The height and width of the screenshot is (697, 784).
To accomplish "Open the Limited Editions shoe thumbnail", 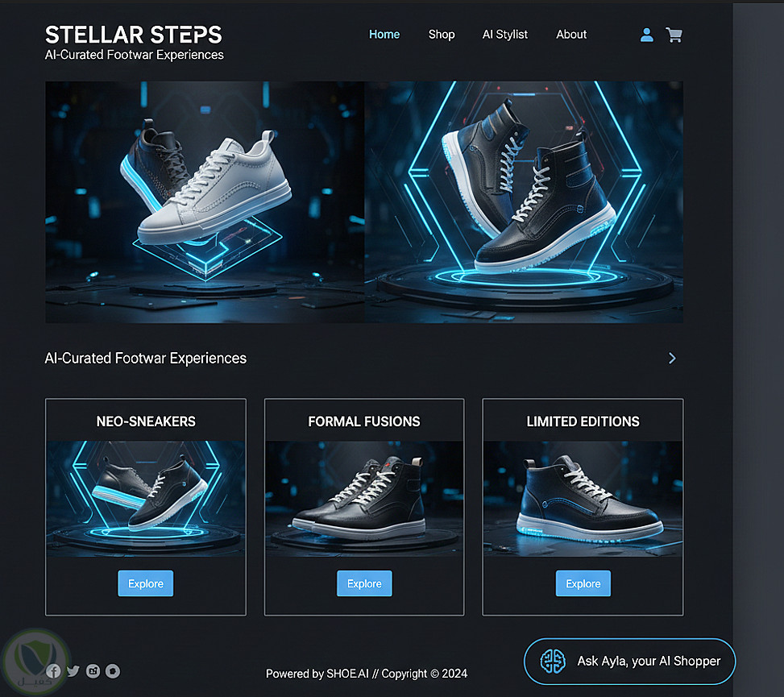I will point(583,499).
